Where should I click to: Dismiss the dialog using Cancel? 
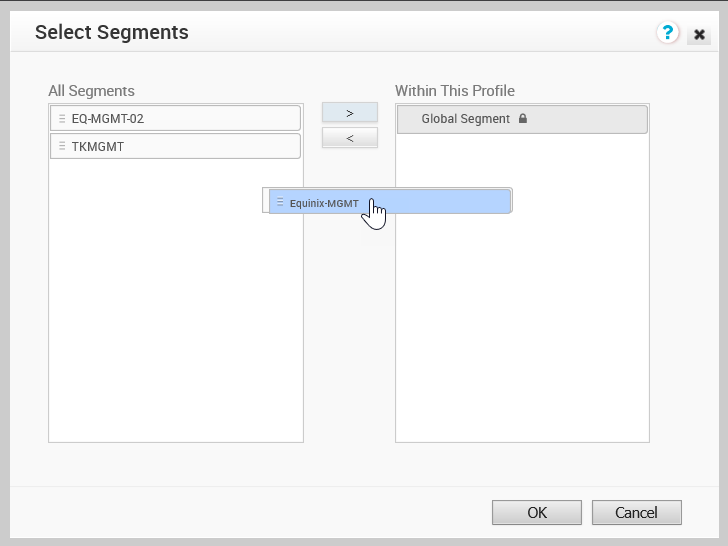637,513
